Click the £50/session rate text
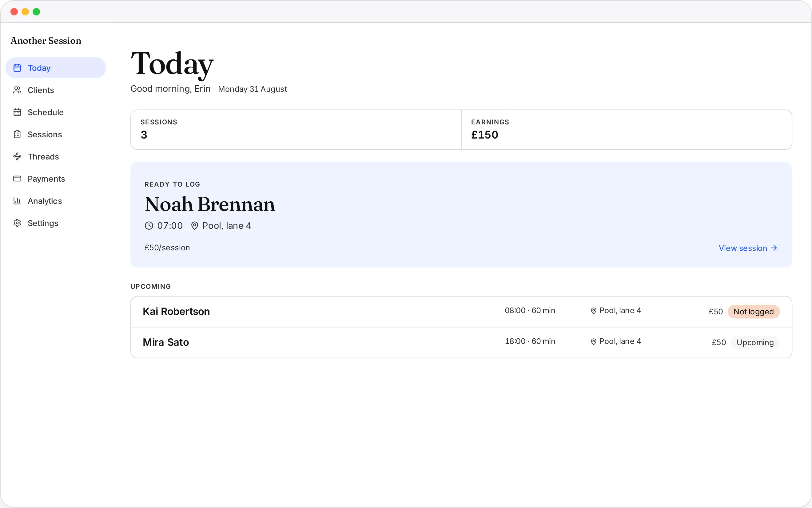This screenshot has height=508, width=812. tap(167, 248)
